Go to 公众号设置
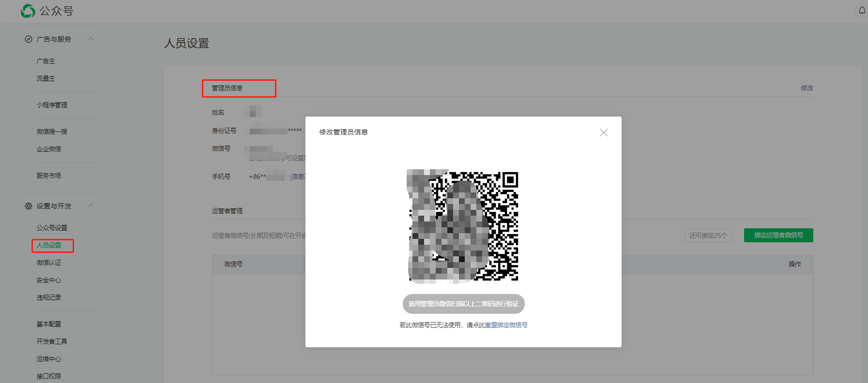The image size is (868, 383). (52, 228)
